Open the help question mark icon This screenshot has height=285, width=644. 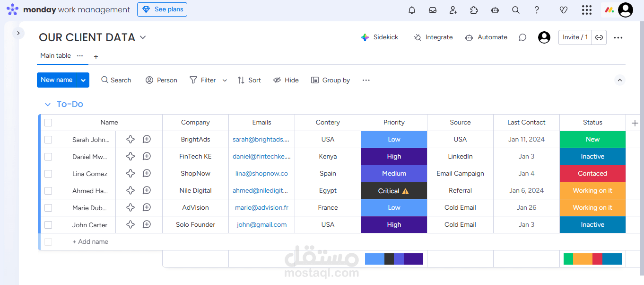click(537, 10)
